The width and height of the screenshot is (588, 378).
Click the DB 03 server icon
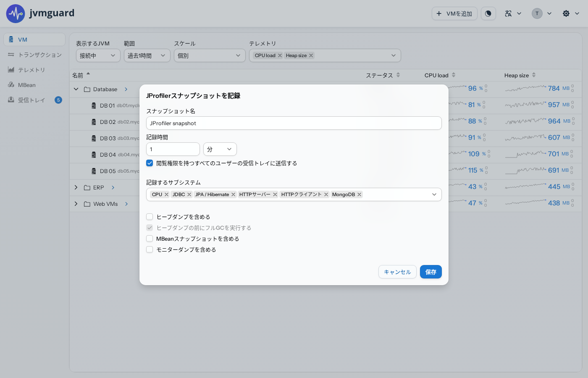(x=94, y=138)
